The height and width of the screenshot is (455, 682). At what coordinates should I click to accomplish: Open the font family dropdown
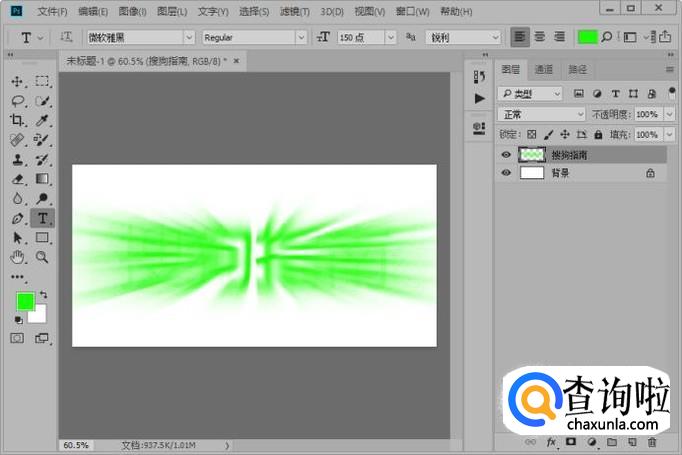[189, 38]
